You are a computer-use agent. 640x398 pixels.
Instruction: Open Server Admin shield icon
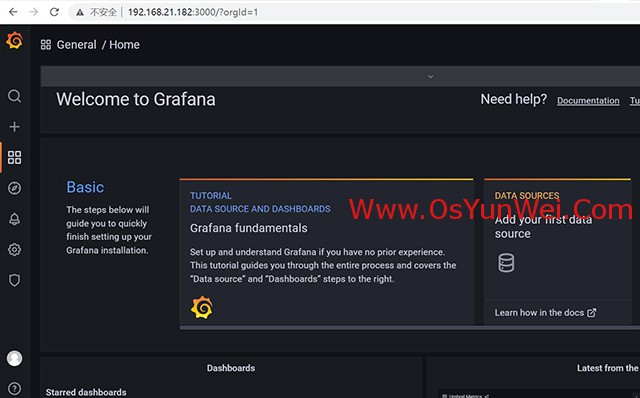point(14,280)
